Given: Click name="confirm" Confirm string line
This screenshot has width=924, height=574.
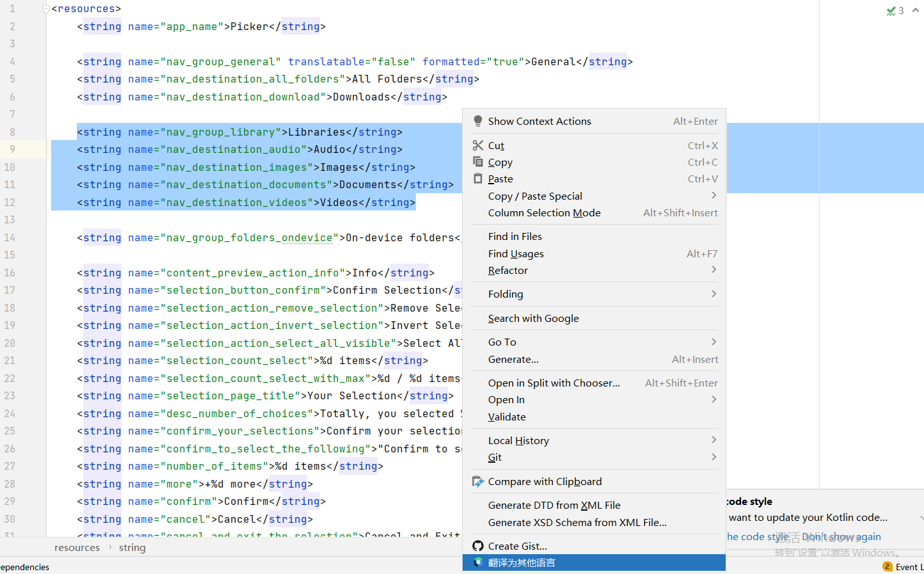Looking at the screenshot, I should click(x=202, y=501).
